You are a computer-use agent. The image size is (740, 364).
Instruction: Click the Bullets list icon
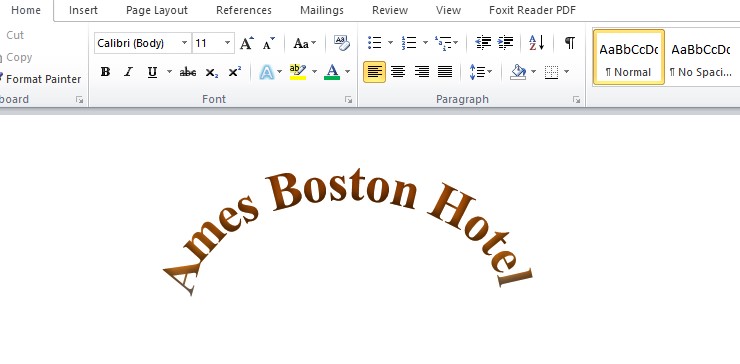click(375, 43)
